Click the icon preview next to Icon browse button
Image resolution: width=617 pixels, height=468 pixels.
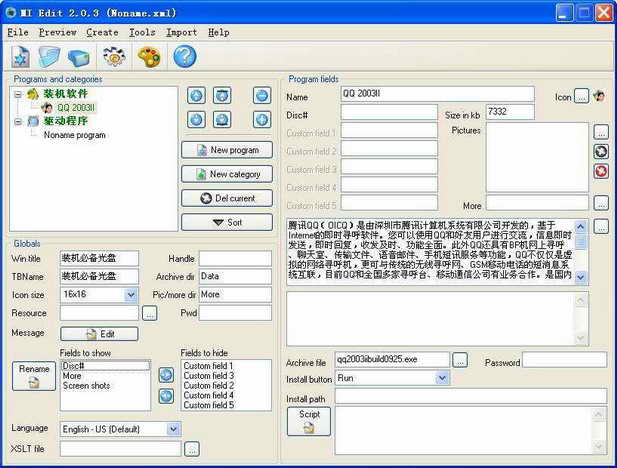(599, 97)
